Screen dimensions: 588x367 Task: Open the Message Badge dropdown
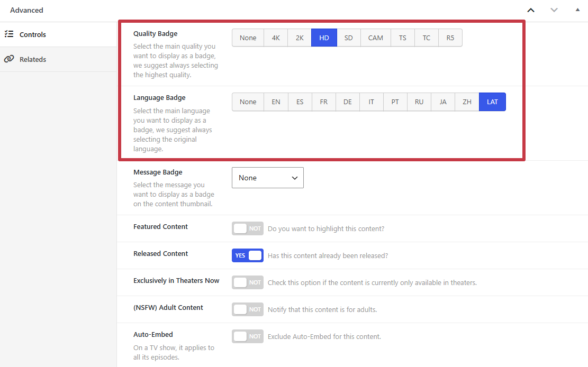(x=268, y=178)
